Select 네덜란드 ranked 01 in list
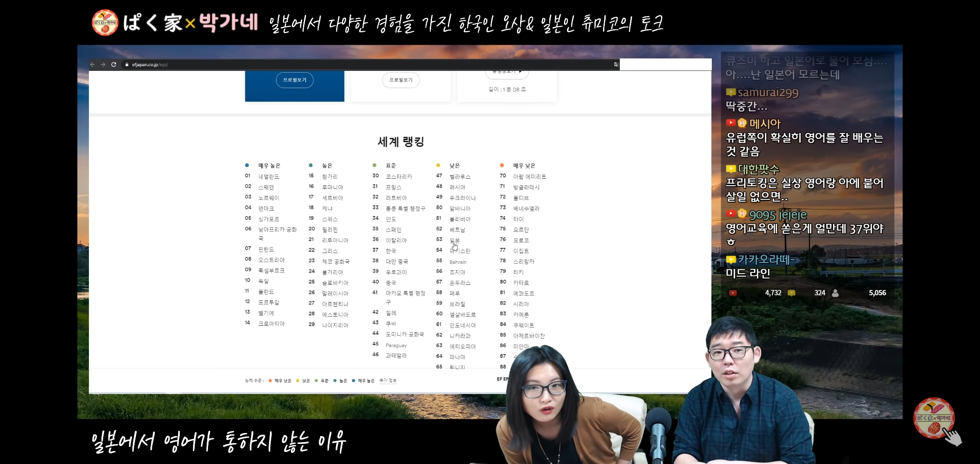Image resolution: width=980 pixels, height=464 pixels. tap(269, 177)
